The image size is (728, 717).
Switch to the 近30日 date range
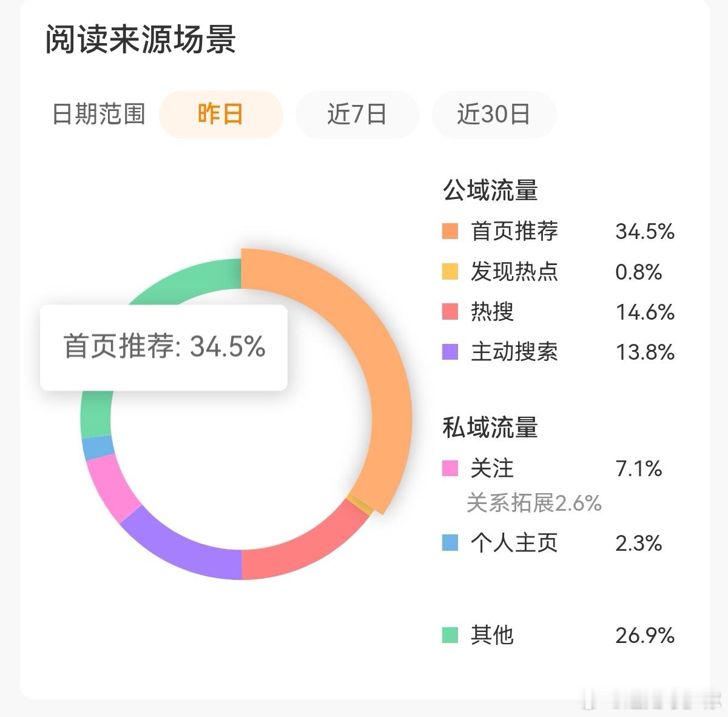pos(494,114)
